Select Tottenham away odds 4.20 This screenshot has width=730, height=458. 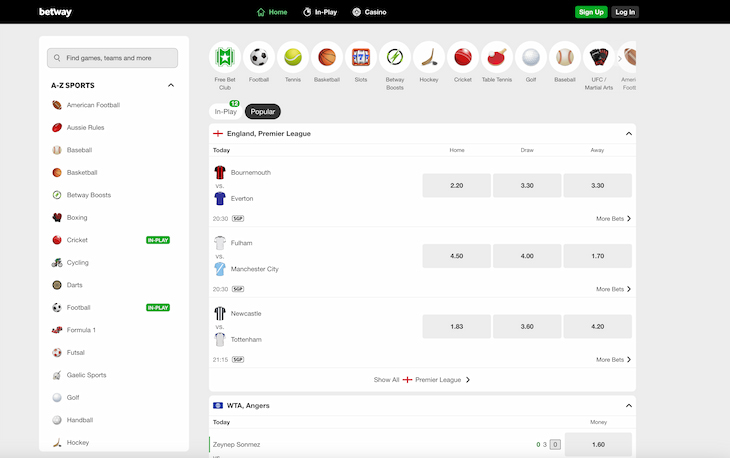click(x=597, y=326)
